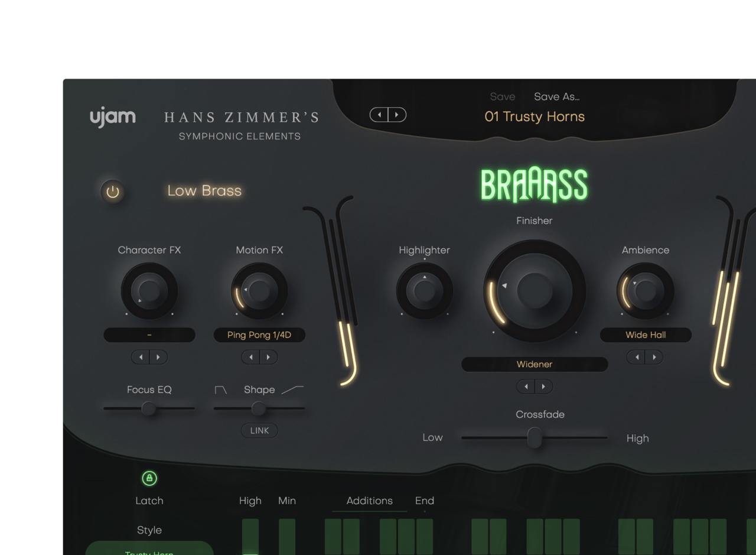Toggle the LINK button under Shape

point(259,430)
